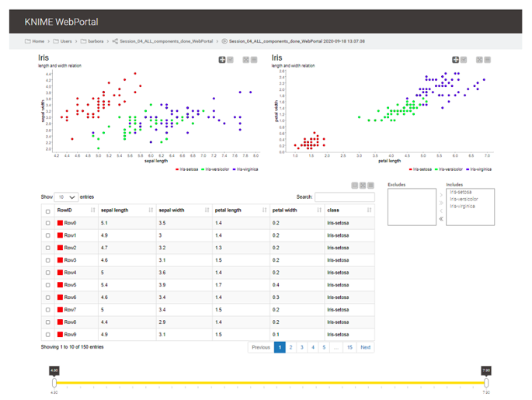Expand pagination ellipsis for more pages
Viewport: 532px width, 400px height.
336,347
